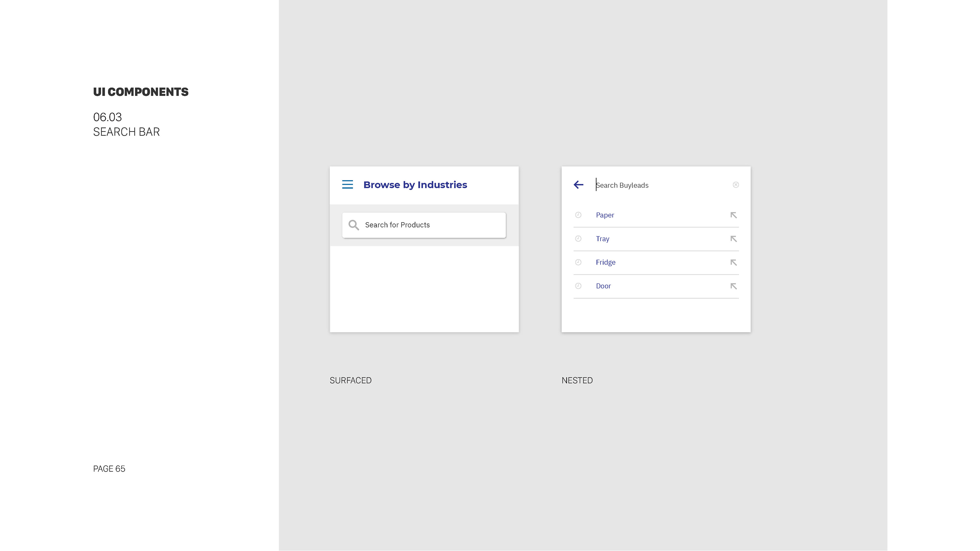The height and width of the screenshot is (551, 980).
Task: Click the Search for Products field
Action: click(424, 225)
